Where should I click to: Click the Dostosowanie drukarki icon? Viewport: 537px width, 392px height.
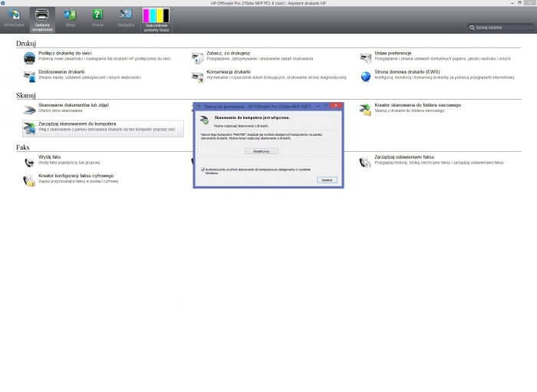point(29,76)
